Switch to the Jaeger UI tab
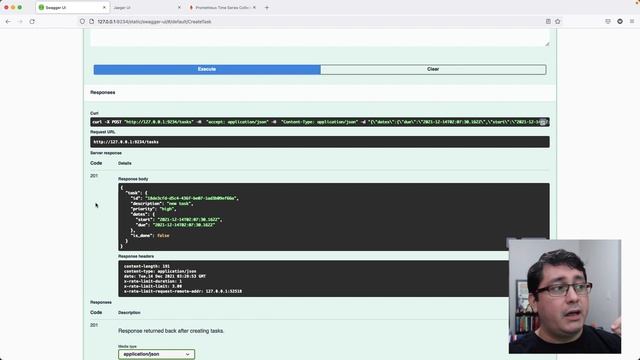Image resolution: width=640 pixels, height=360 pixels. click(x=147, y=7)
